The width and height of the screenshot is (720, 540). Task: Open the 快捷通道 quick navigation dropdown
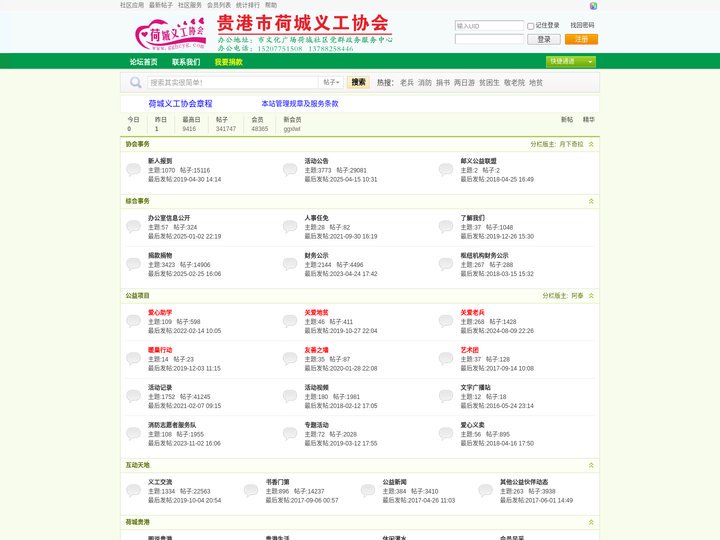point(571,62)
